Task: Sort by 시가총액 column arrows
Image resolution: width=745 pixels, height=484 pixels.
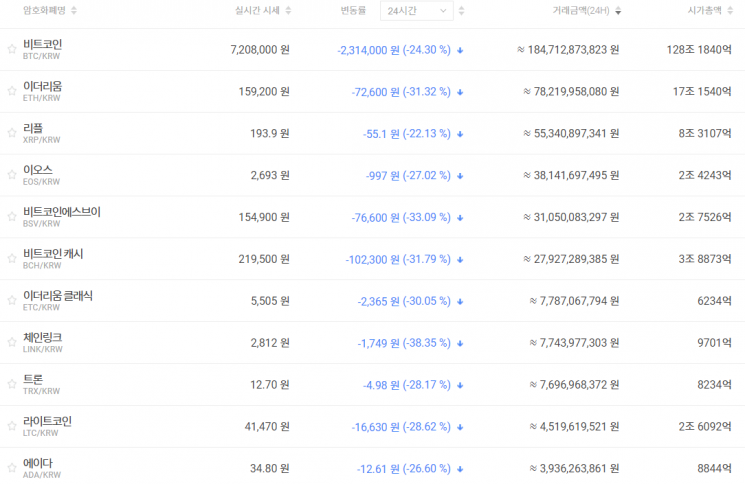Action: click(x=730, y=10)
